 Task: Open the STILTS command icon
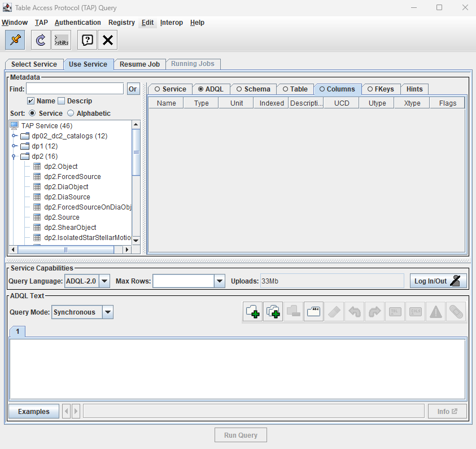click(x=62, y=40)
